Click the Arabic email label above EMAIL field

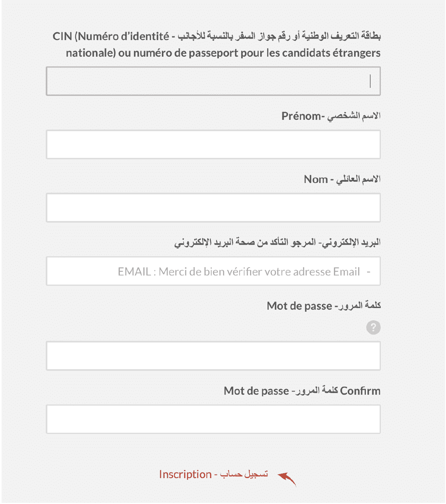point(278,242)
